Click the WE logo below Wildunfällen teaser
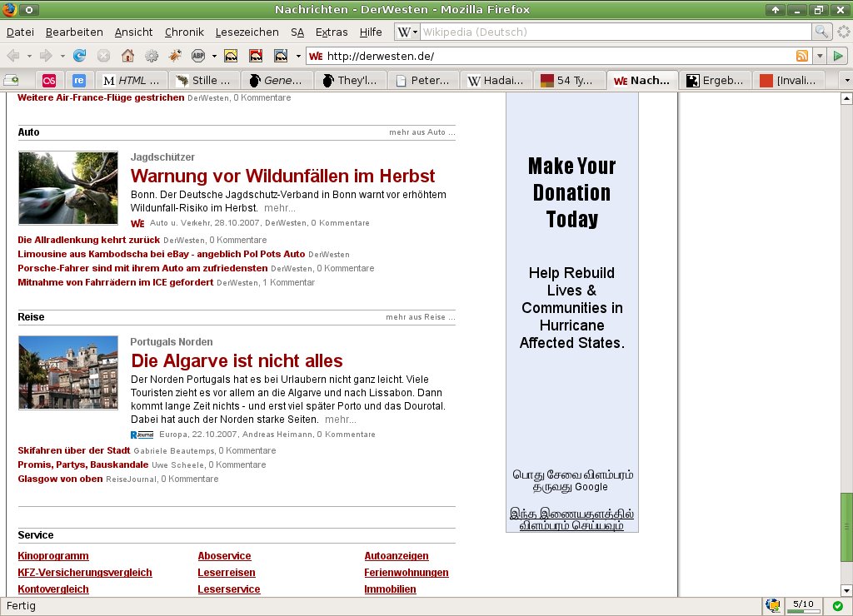Viewport: 853px width, 616px height. pyautogui.click(x=137, y=223)
